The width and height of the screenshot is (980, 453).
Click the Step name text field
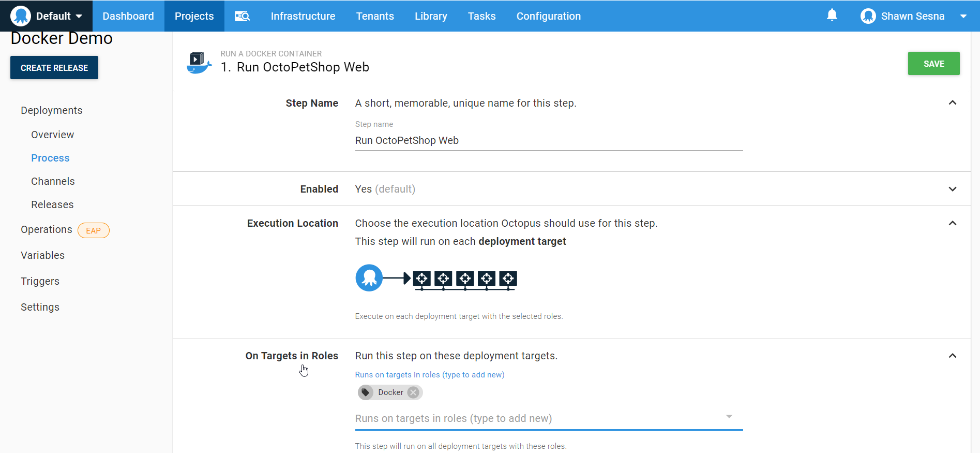(x=548, y=141)
